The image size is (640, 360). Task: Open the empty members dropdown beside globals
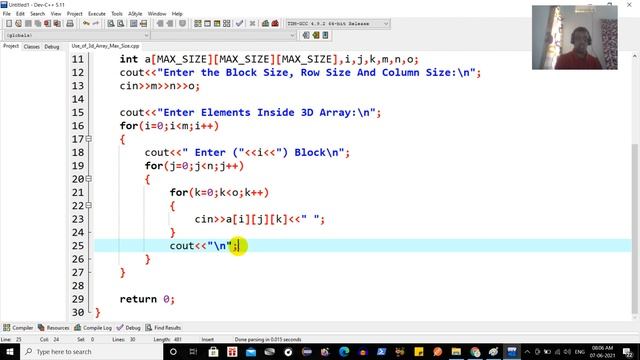pyautogui.click(x=223, y=36)
